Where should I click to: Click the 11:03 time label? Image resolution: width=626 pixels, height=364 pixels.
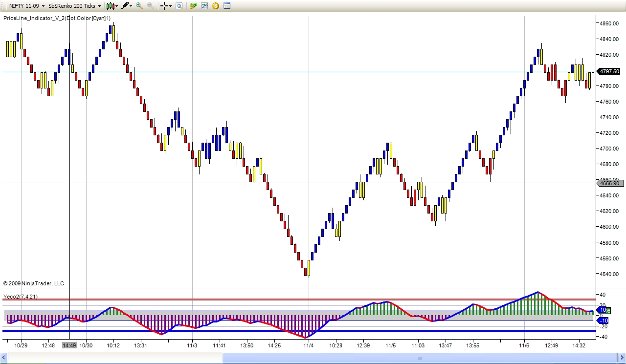[418, 345]
